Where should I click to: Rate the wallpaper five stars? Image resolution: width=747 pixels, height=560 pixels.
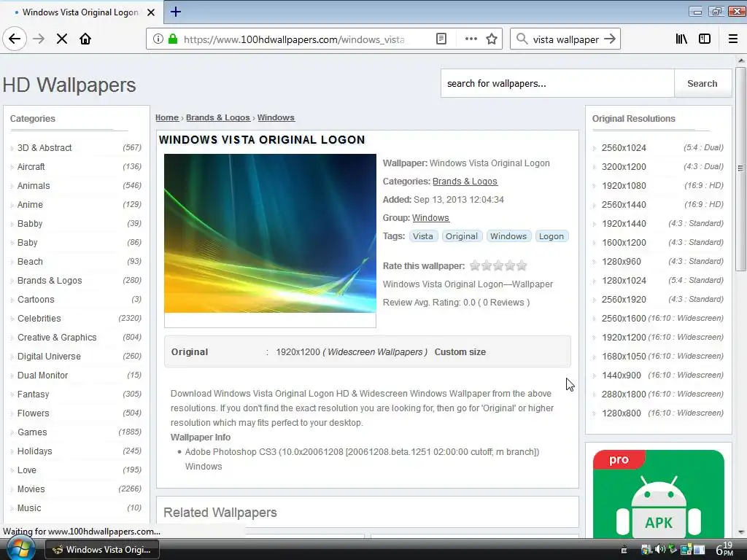tap(522, 265)
